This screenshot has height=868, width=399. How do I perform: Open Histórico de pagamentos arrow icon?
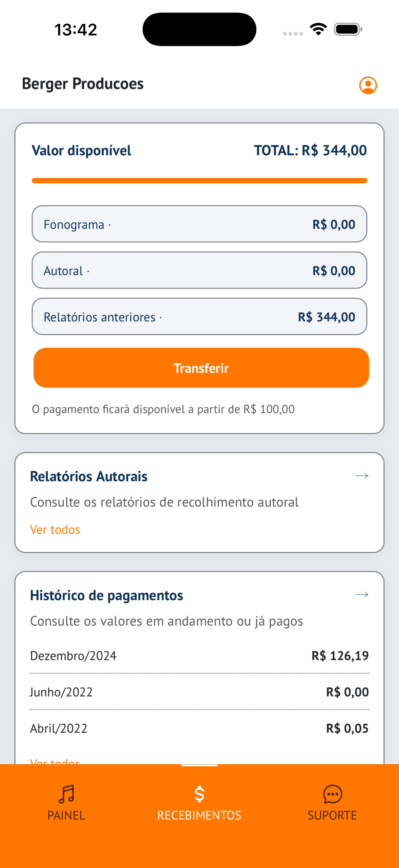(x=362, y=595)
